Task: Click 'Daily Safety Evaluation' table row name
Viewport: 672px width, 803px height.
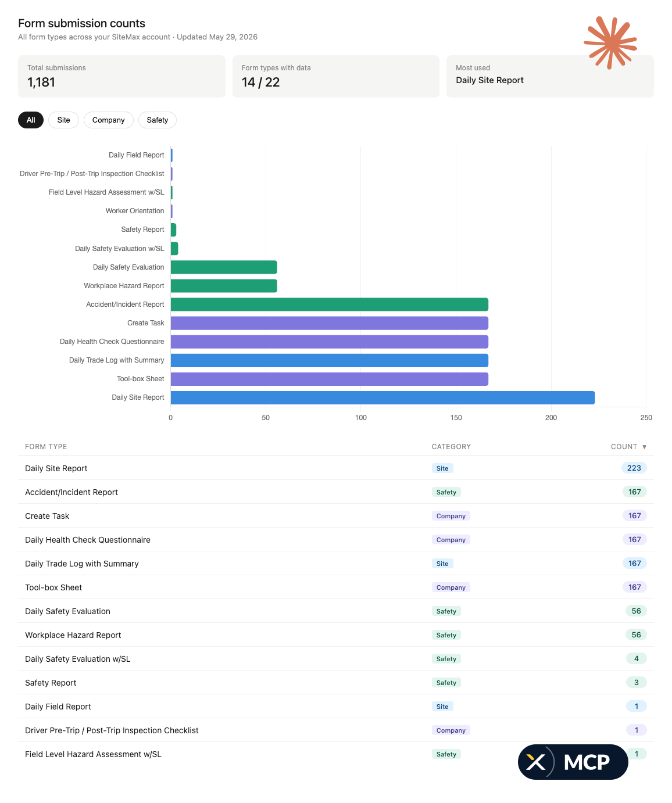Action: point(67,611)
